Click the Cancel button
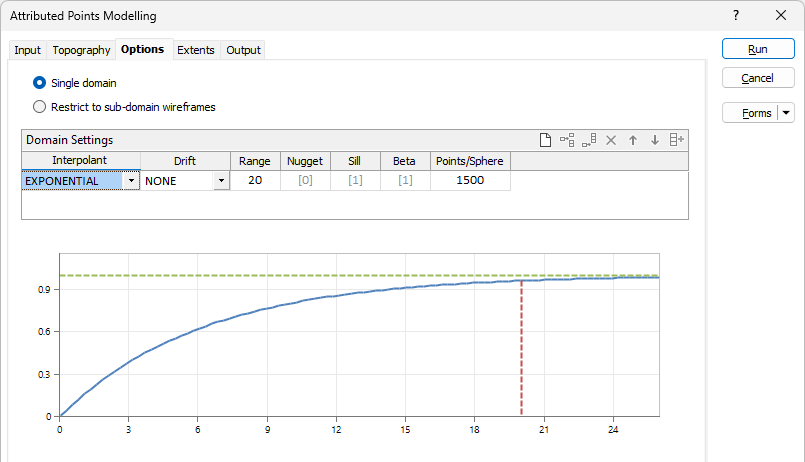The height and width of the screenshot is (462, 805). (x=757, y=78)
